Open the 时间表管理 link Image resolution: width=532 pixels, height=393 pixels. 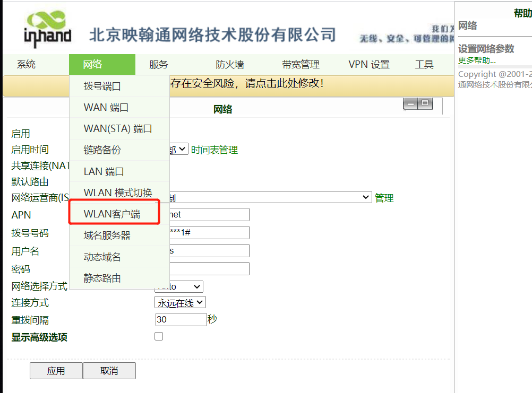coord(214,150)
